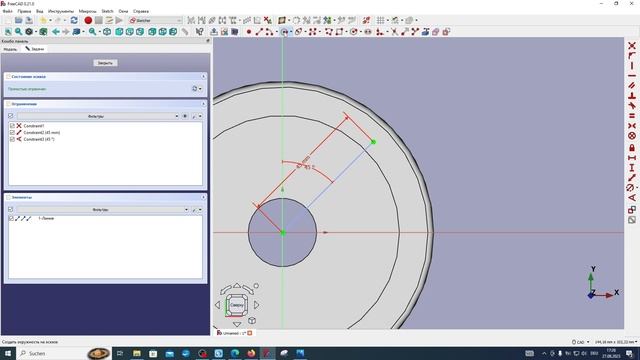The width and height of the screenshot is (640, 360).
Task: Open the File menu
Action: point(7,11)
